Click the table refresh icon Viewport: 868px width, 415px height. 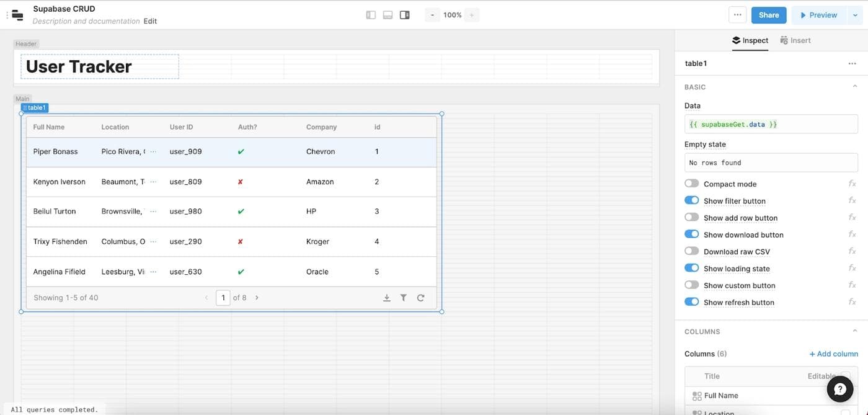pos(420,298)
